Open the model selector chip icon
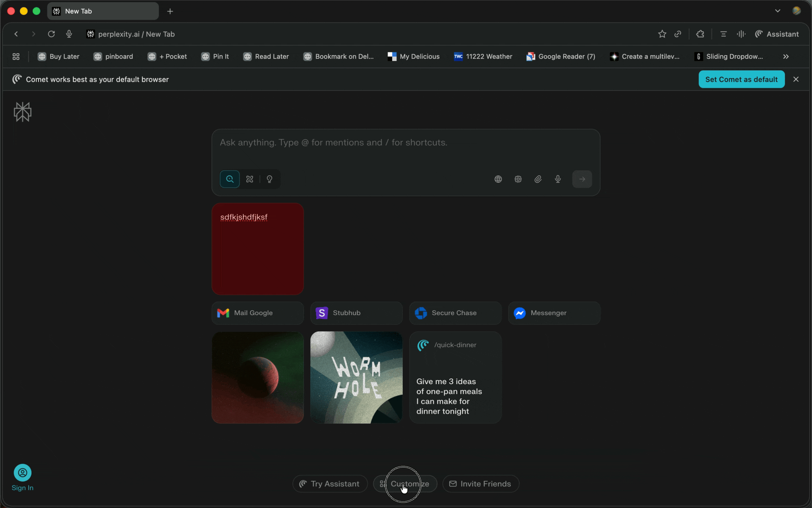The height and width of the screenshot is (508, 812). click(518, 179)
